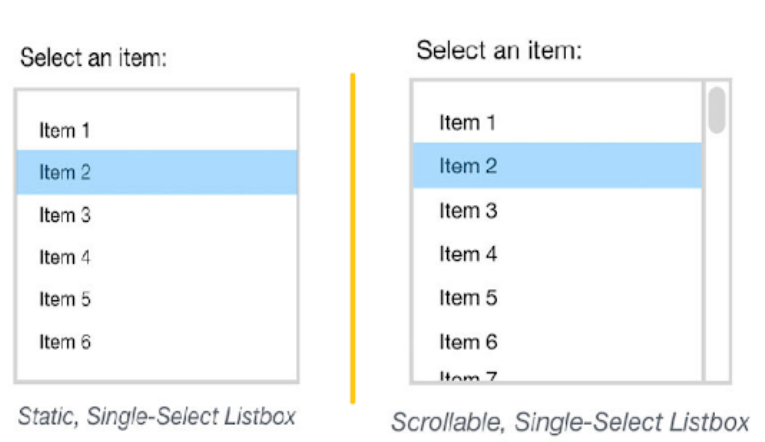Select Item 5 in static listbox
The height and width of the screenshot is (442, 765).
click(x=157, y=299)
